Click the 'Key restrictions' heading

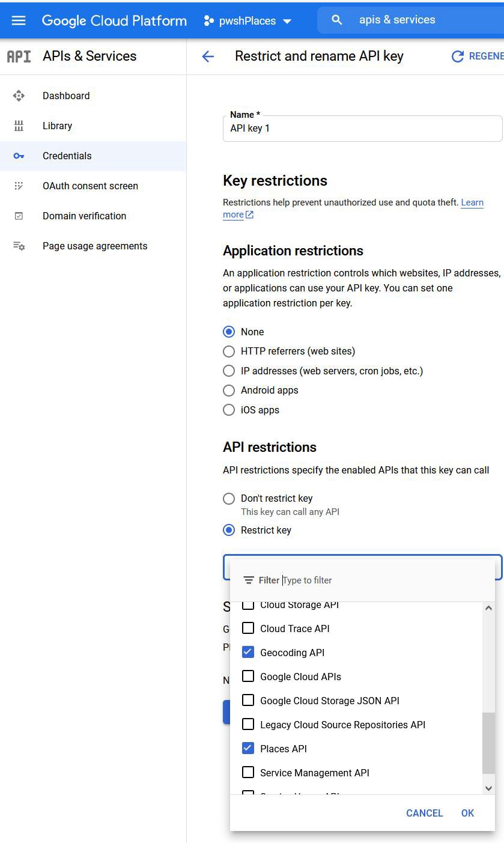(x=275, y=181)
